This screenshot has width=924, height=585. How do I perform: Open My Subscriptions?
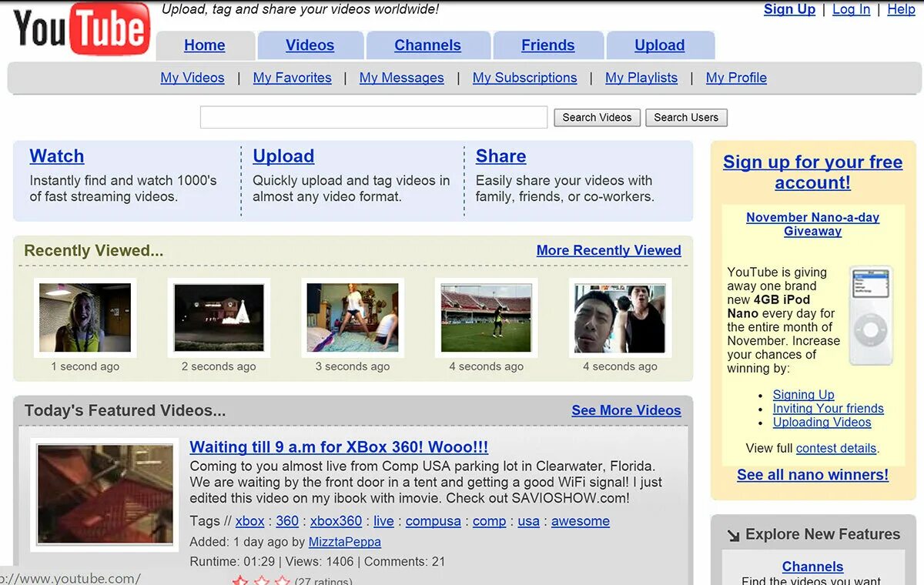coord(525,78)
